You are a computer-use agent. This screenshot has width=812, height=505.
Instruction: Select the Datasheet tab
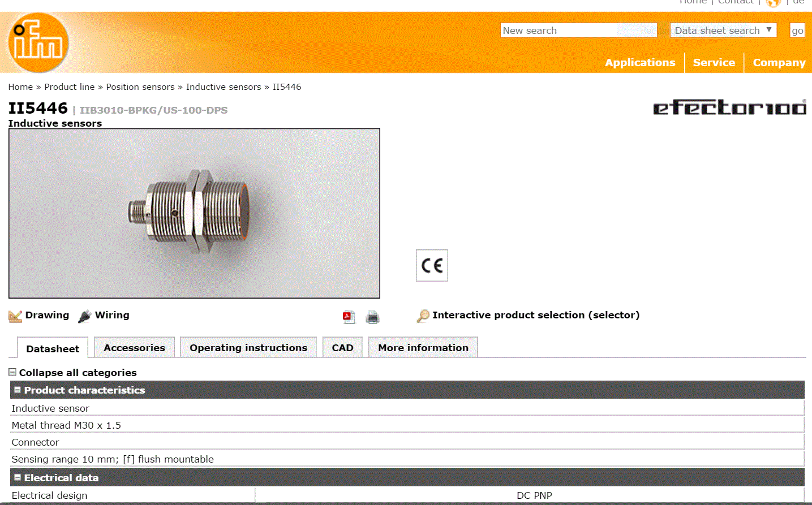53,348
